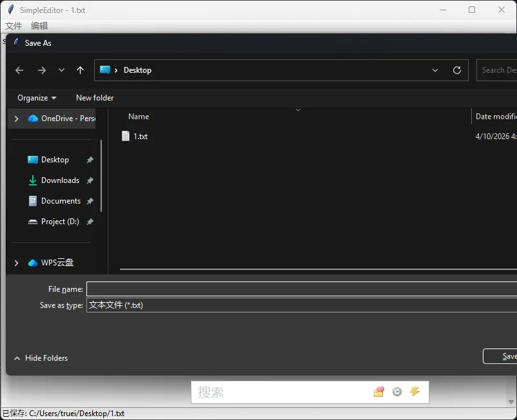Open the 编辑 menu
Screen dimensions: 517x420
[39, 26]
